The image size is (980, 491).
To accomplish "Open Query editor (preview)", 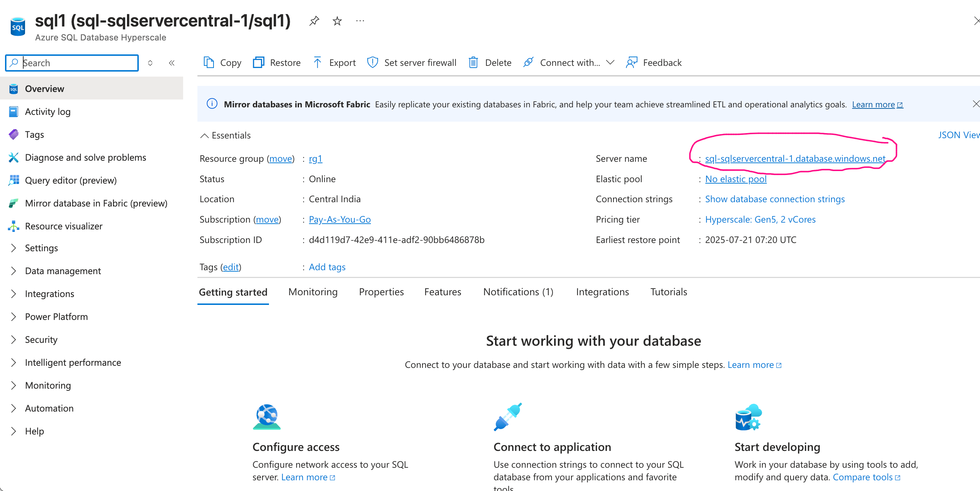I will click(x=71, y=180).
